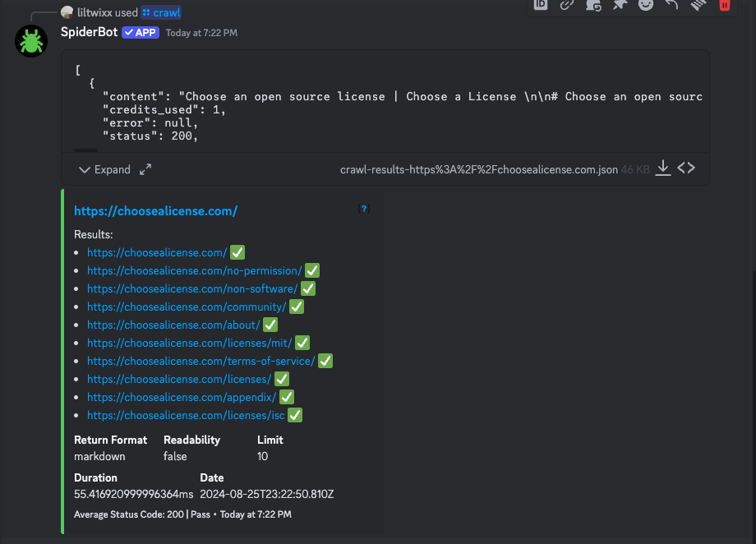Open the attachment in full view via diagonal arrows
The width and height of the screenshot is (756, 544).
[145, 169]
